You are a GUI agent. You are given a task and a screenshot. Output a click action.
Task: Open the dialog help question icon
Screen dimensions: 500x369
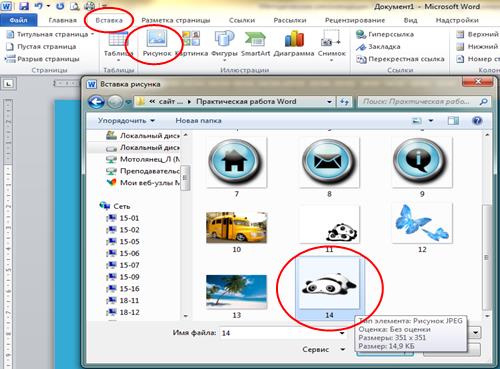[x=477, y=121]
